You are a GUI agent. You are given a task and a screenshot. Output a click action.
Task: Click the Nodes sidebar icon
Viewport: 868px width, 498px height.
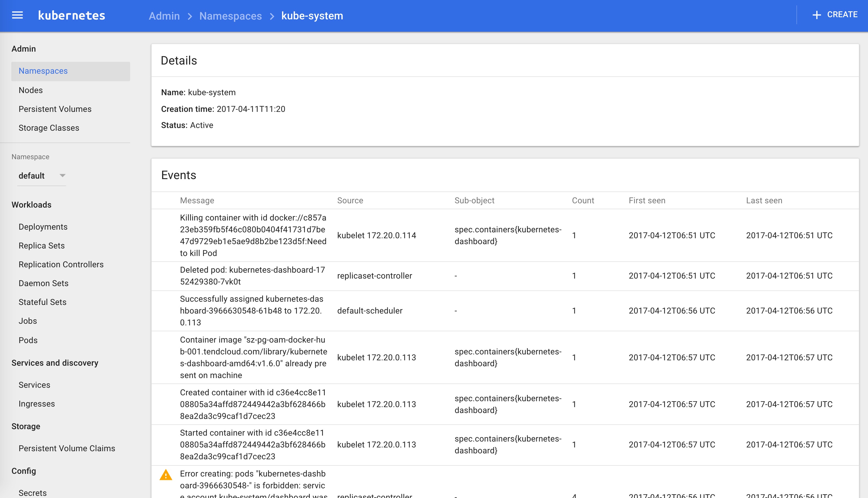click(30, 90)
